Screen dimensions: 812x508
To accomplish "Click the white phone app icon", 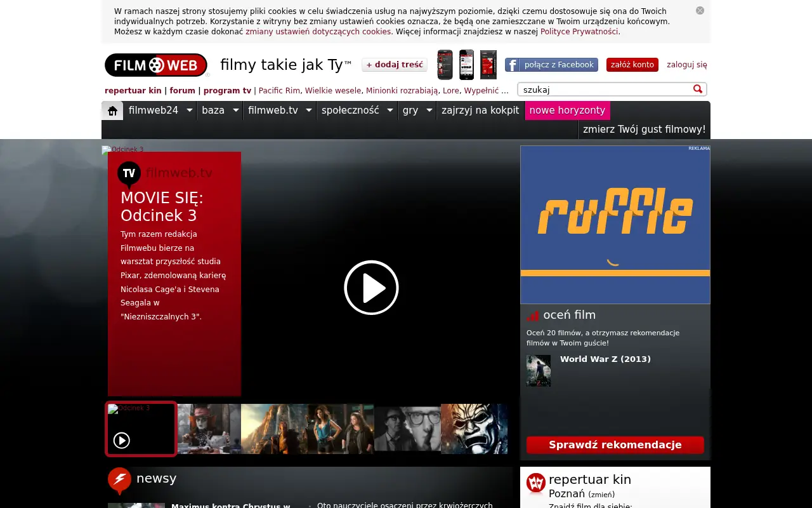I will pos(466,65).
